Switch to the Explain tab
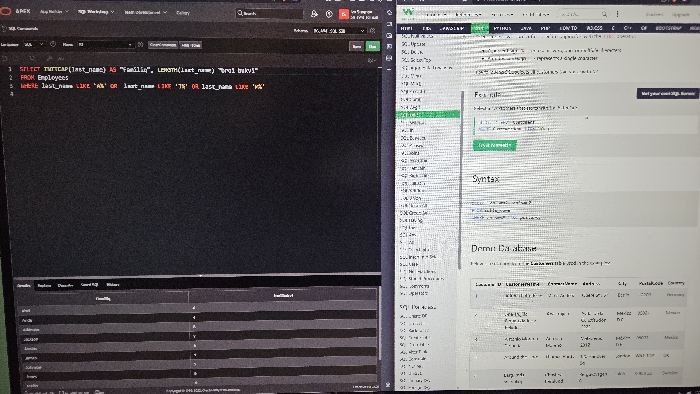Screen dimensions: 700x394 (44, 286)
